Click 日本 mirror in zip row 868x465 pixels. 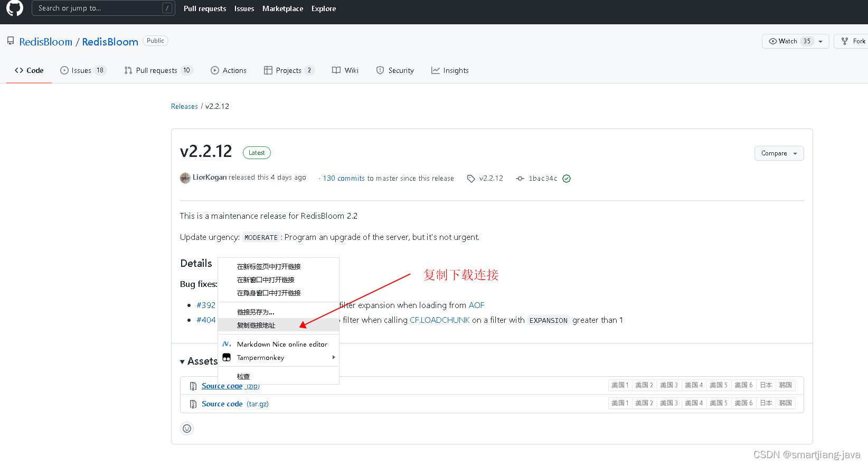point(766,385)
